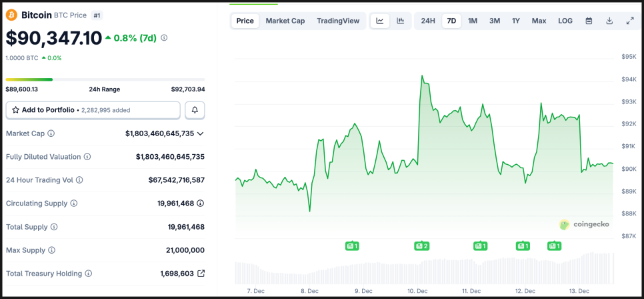Click the news marker on 10 Dec
Screen dimensions: 644x299
coord(421,246)
